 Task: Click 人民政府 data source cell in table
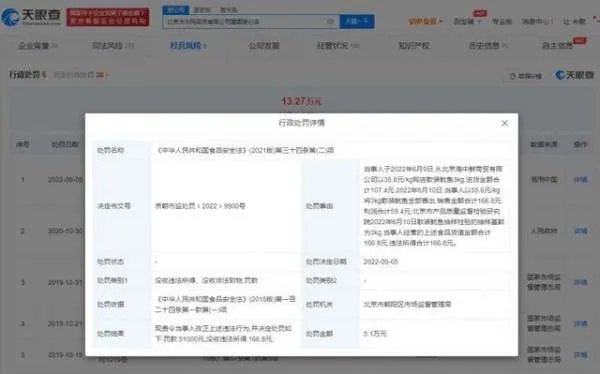click(544, 231)
